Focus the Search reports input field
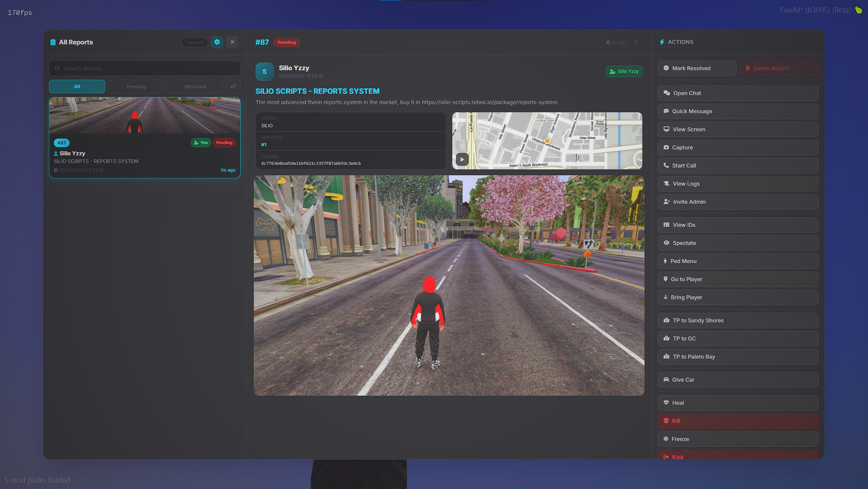Image resolution: width=868 pixels, height=489 pixels. pyautogui.click(x=145, y=68)
